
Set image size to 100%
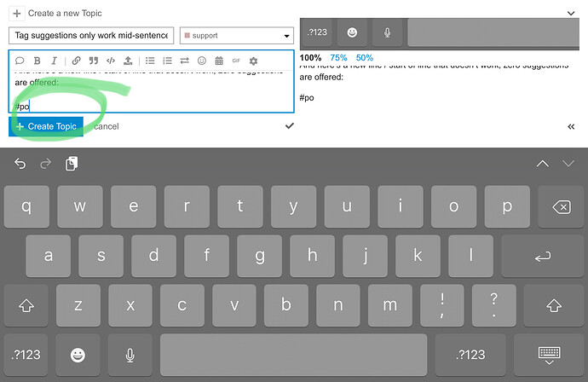pyautogui.click(x=310, y=58)
